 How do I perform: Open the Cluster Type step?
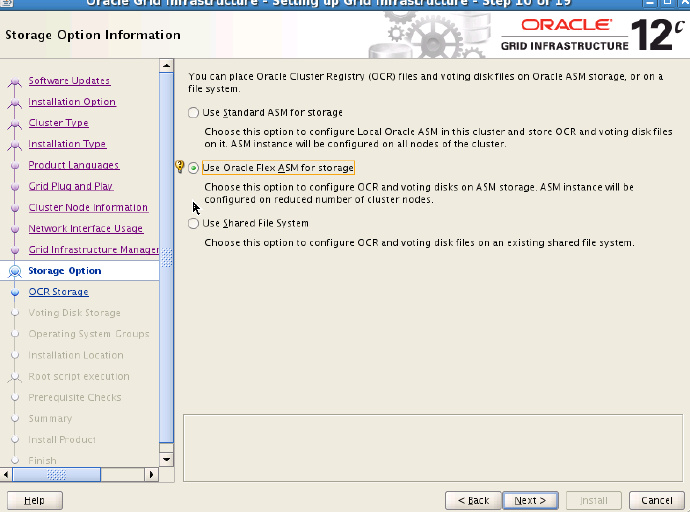[58, 123]
